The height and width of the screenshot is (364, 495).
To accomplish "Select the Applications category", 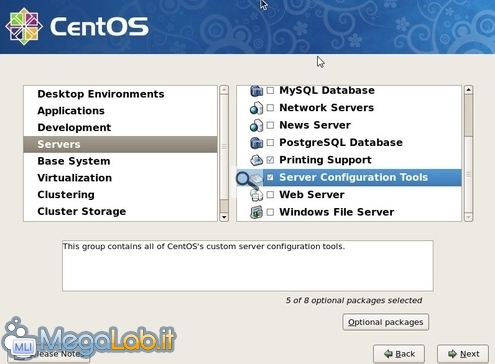I will coord(120,111).
